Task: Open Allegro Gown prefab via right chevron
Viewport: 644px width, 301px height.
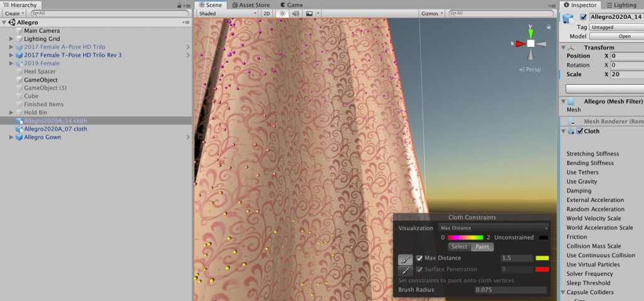Action: coord(188,137)
